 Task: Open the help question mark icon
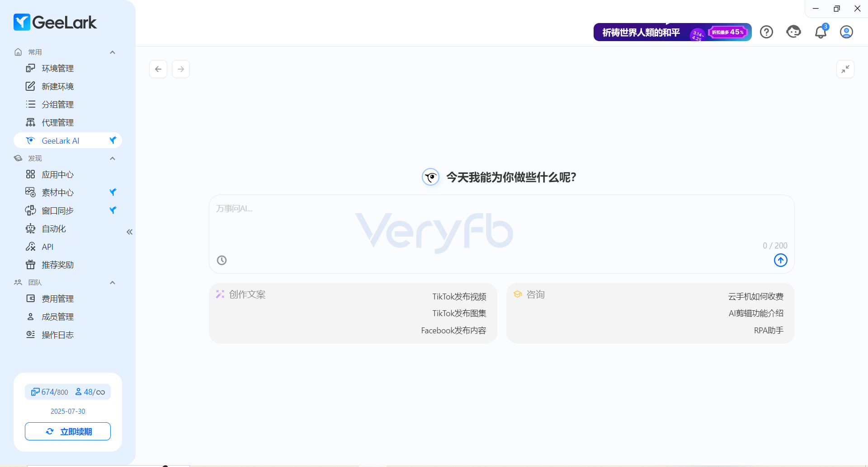click(766, 32)
